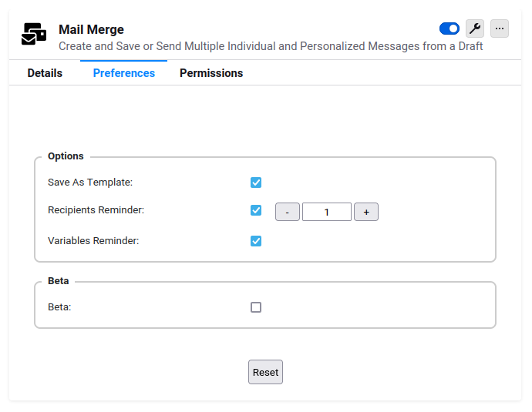Increase recipients reminder with plus button
532x412 pixels.
pos(366,212)
